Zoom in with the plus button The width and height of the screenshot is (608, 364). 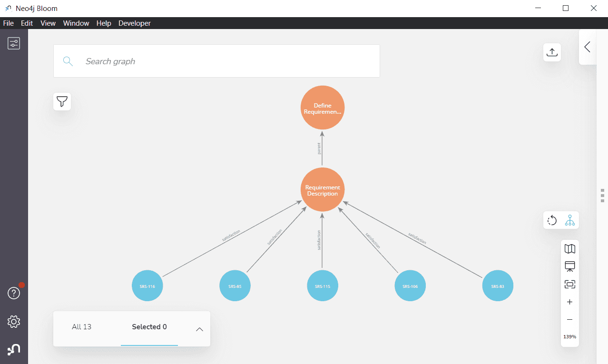(x=570, y=302)
